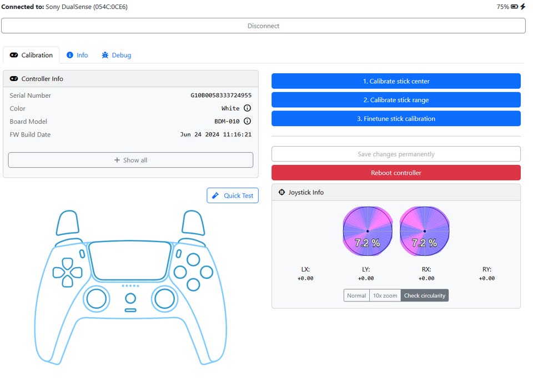
Task: Click the red Reboot controller button
Action: pos(396,173)
